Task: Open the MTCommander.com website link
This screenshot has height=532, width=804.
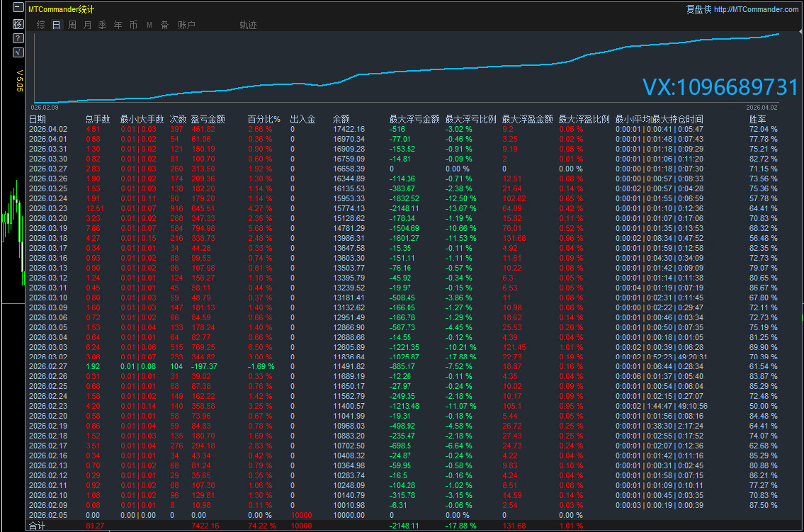Action: pyautogui.click(x=756, y=9)
